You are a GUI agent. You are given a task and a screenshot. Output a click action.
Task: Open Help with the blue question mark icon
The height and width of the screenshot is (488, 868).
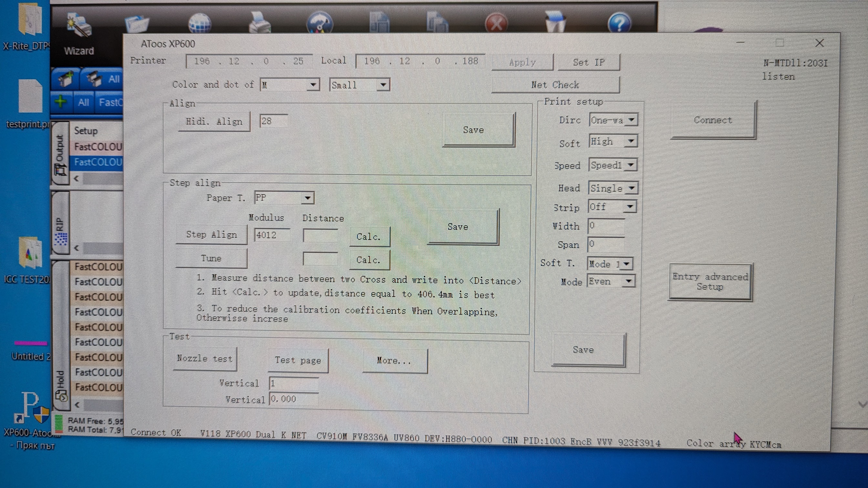[x=619, y=23]
